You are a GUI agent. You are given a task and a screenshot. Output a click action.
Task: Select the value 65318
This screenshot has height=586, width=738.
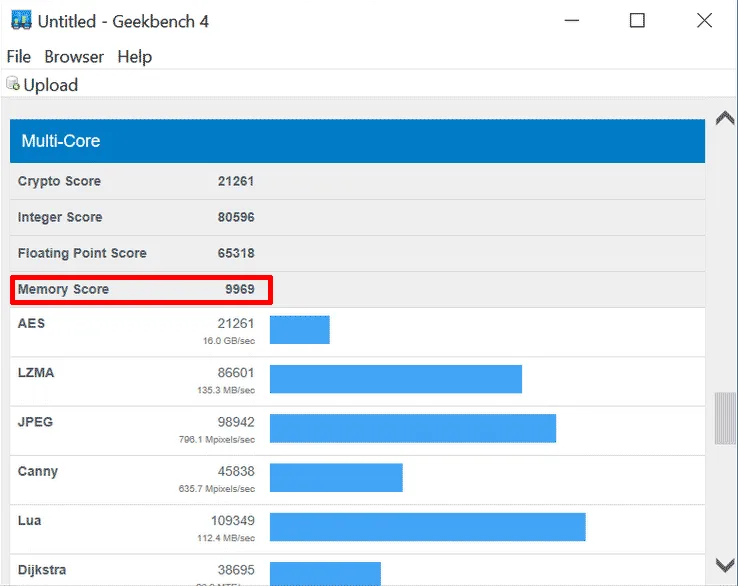[x=236, y=253]
